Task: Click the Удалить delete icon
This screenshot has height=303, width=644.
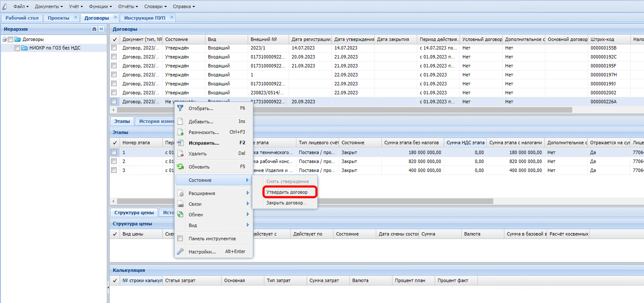Action: pos(180,154)
